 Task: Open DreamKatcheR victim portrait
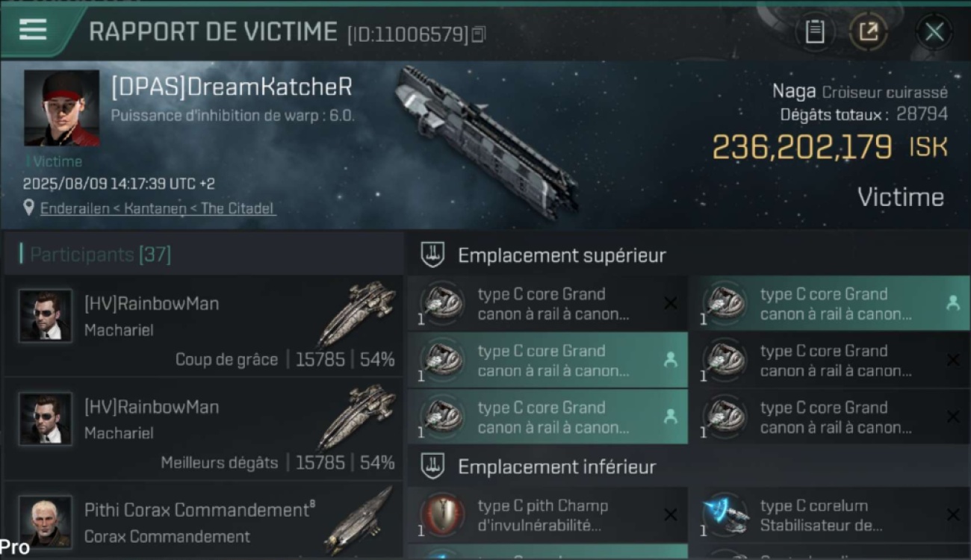point(62,108)
